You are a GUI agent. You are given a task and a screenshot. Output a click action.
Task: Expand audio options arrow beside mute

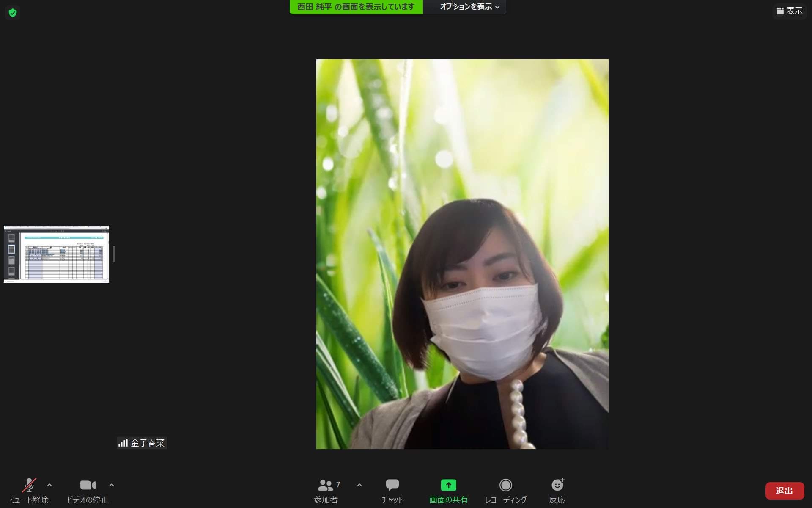[x=49, y=485]
